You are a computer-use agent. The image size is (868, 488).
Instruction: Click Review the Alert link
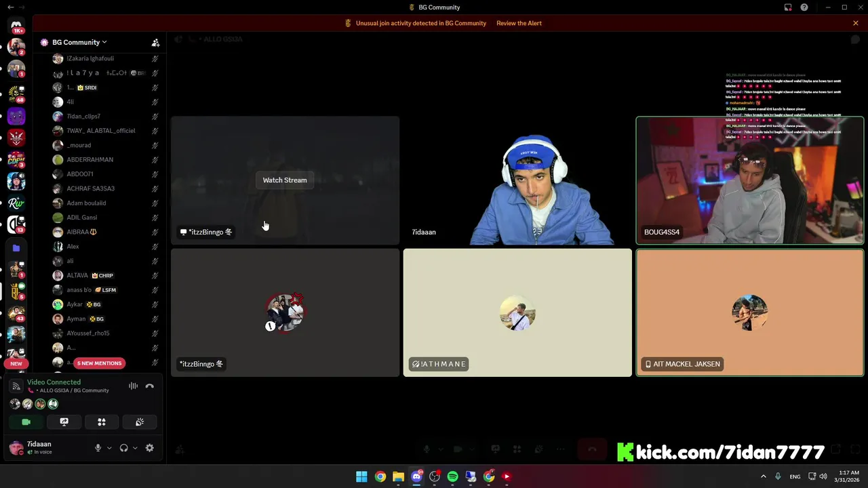519,23
